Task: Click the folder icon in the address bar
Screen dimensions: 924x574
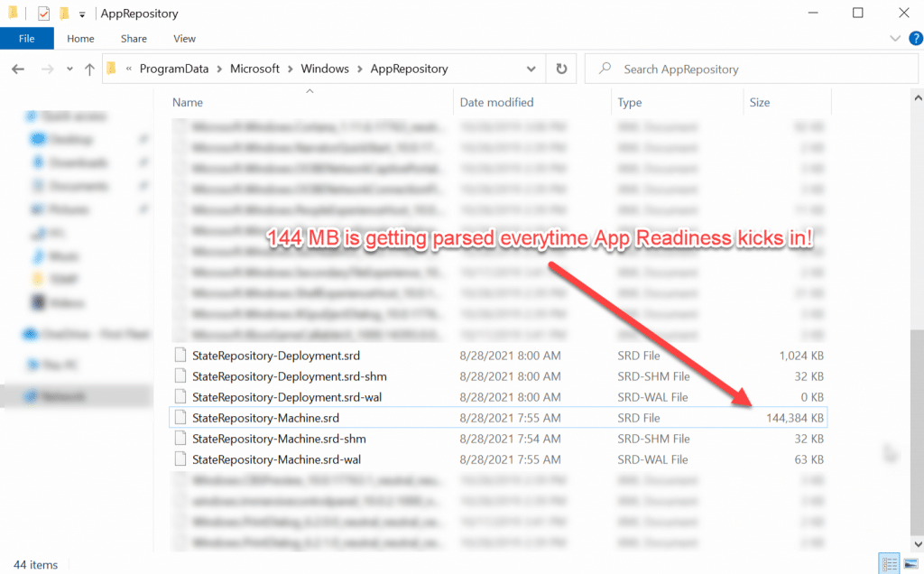Action: tap(110, 69)
